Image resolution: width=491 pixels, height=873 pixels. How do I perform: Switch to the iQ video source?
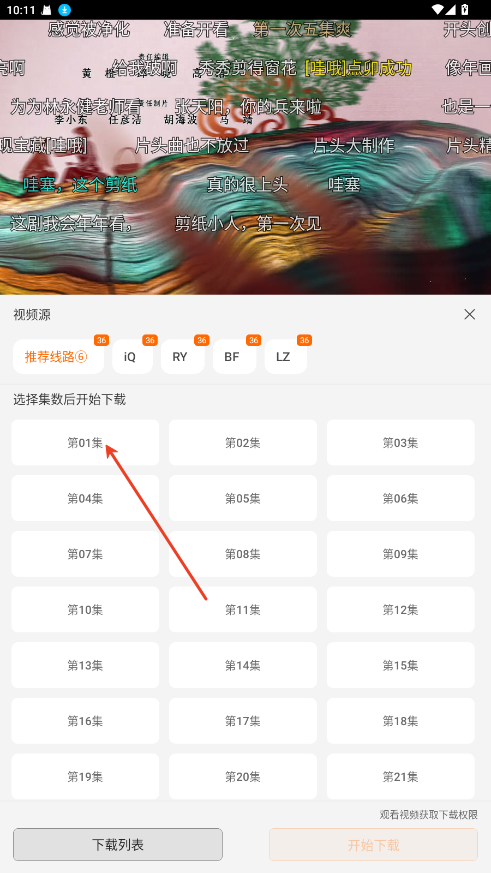pyautogui.click(x=132, y=357)
